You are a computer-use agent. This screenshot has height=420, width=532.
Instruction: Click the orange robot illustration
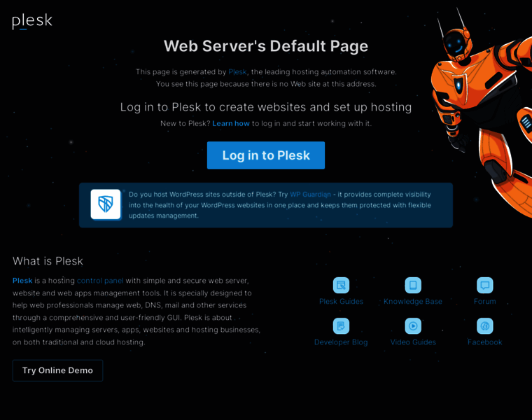[483, 105]
